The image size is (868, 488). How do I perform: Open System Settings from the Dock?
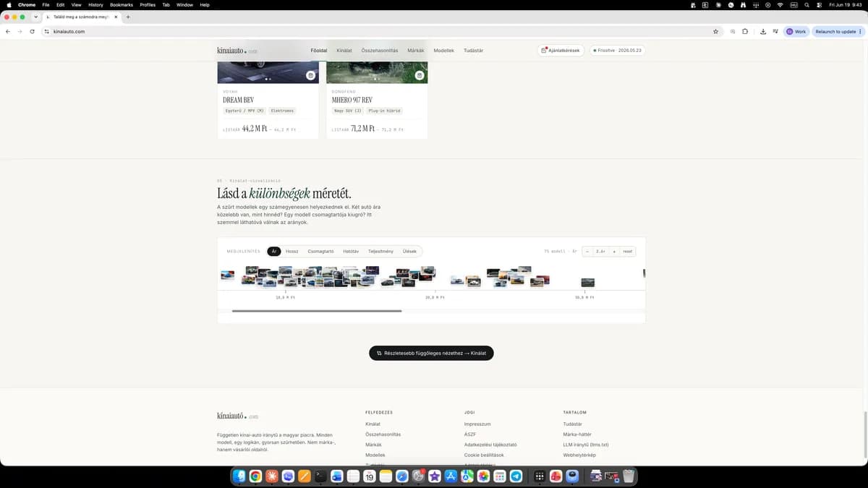pos(418,476)
